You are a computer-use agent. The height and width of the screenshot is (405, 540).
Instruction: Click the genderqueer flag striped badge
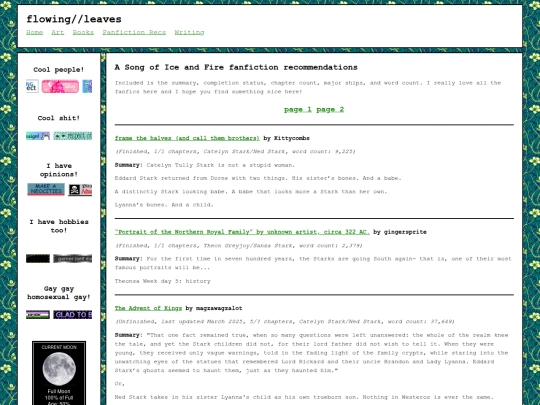click(38, 314)
